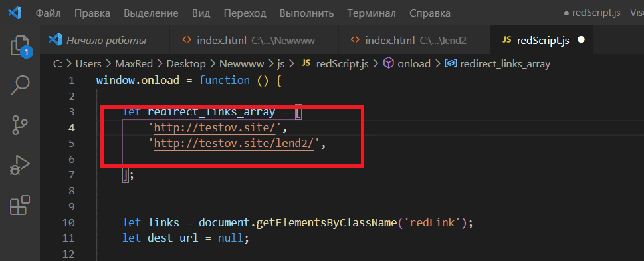Click the unsaved dot on redScript.js tab
Screen dimensions: 644x261
click(x=581, y=40)
